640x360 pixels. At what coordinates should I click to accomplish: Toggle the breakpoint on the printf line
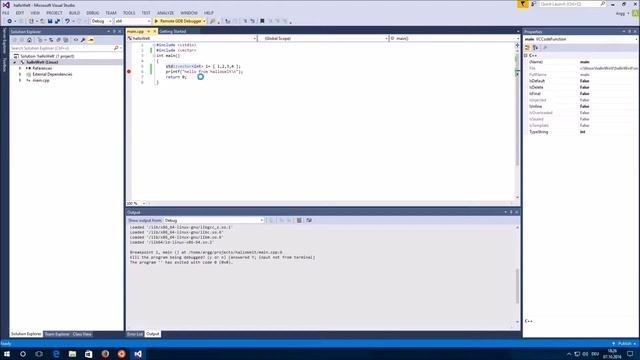[x=129, y=71]
